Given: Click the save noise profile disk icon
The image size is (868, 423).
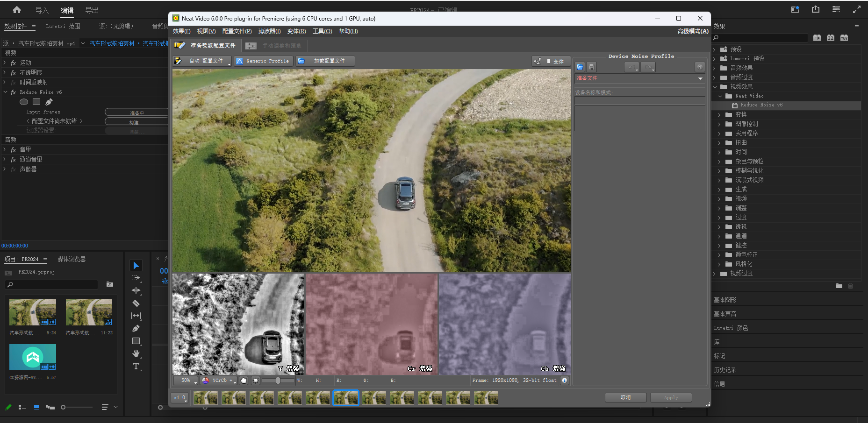Looking at the screenshot, I should coord(591,67).
